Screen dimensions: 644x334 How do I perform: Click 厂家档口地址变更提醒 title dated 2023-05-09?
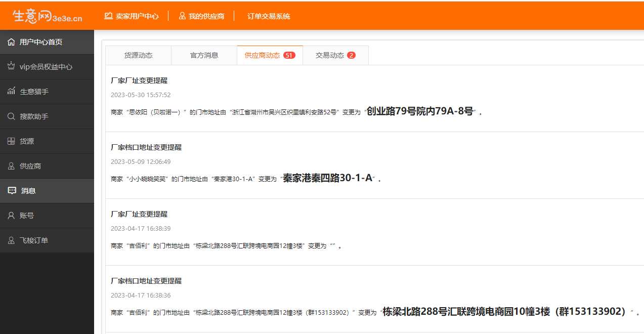point(146,147)
